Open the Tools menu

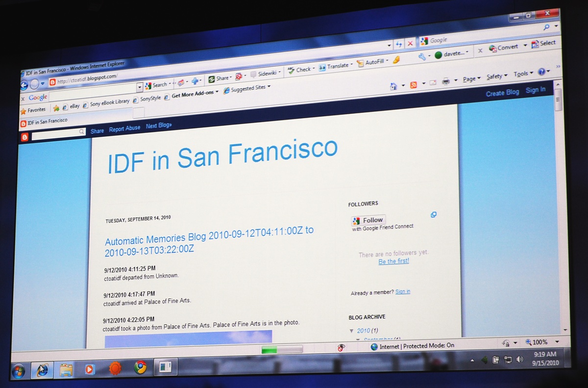pos(523,74)
